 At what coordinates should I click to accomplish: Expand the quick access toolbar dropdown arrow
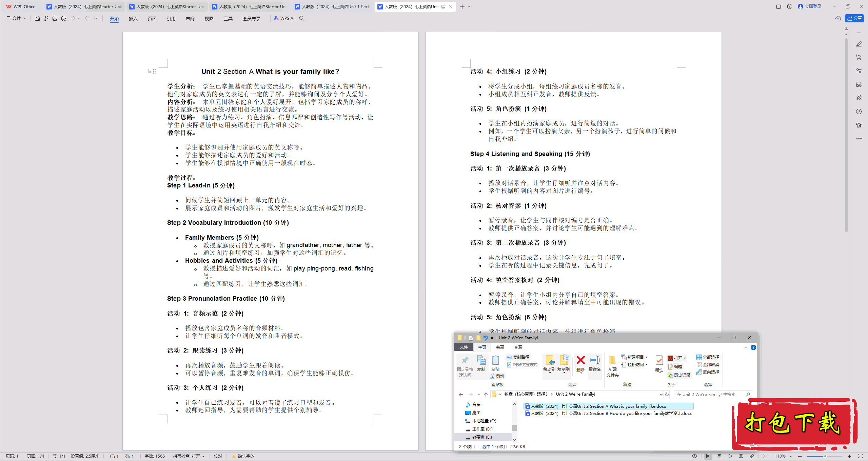pyautogui.click(x=96, y=18)
